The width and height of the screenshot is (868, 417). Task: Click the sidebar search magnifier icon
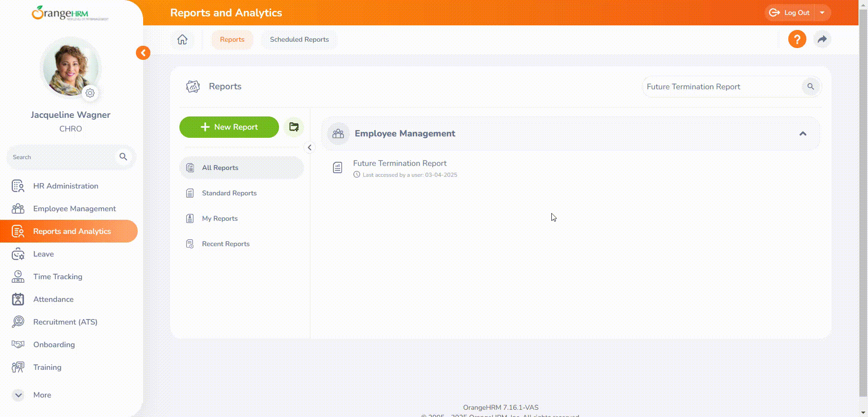123,157
